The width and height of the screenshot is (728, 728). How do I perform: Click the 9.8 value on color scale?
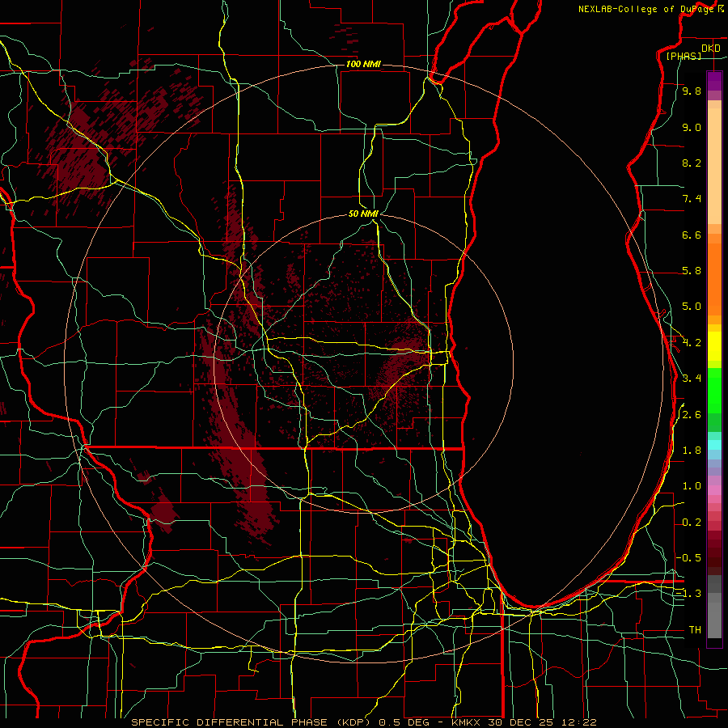pos(692,91)
